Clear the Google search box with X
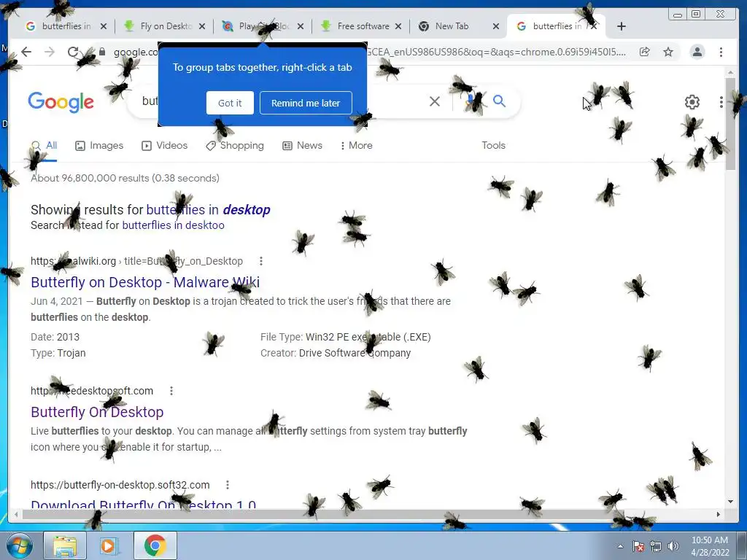This screenshot has height=560, width=747. point(435,101)
